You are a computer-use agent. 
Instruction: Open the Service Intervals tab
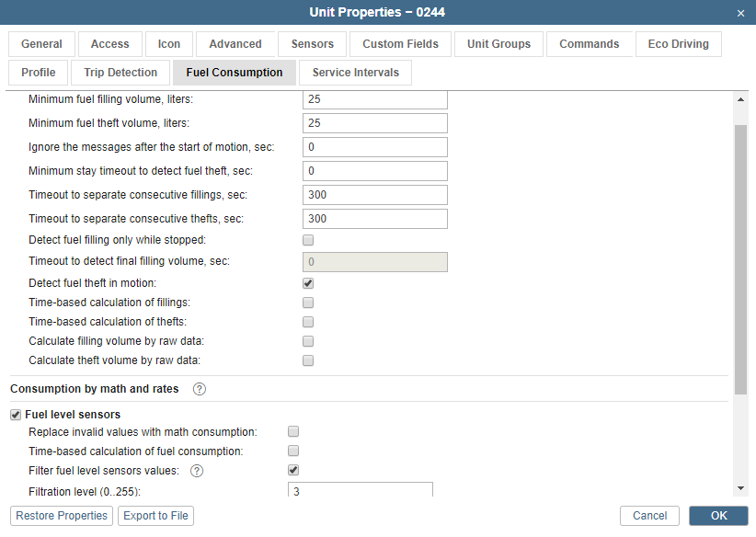[355, 73]
